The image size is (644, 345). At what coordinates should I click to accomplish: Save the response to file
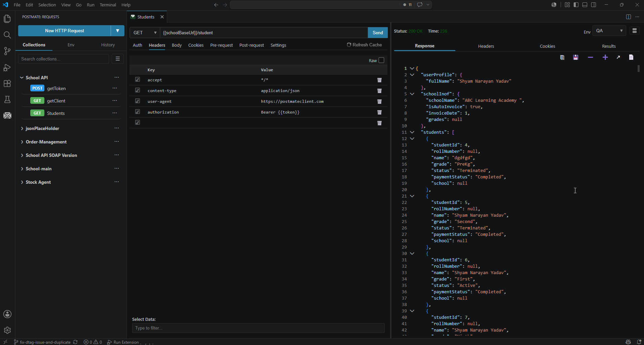(x=576, y=57)
